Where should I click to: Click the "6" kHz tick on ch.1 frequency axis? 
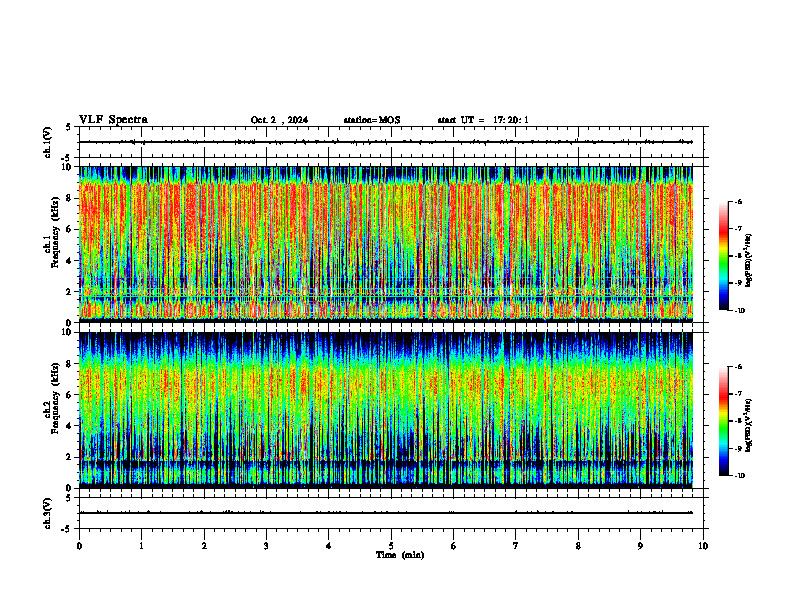(x=69, y=229)
